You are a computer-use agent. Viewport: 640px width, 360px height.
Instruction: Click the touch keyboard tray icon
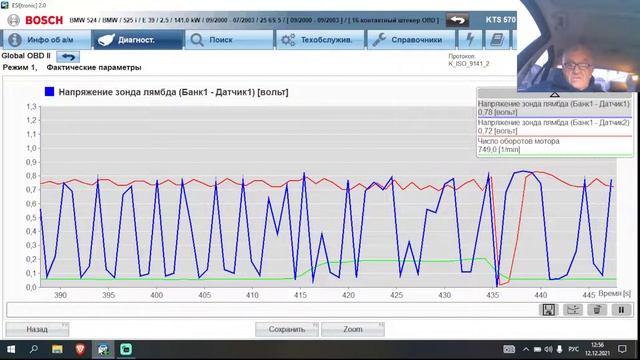(509, 349)
